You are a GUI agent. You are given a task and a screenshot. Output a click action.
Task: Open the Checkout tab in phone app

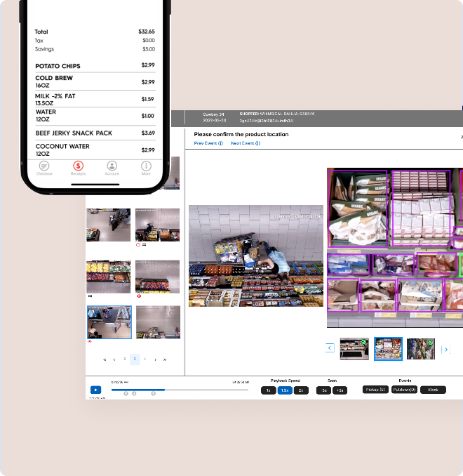43,167
